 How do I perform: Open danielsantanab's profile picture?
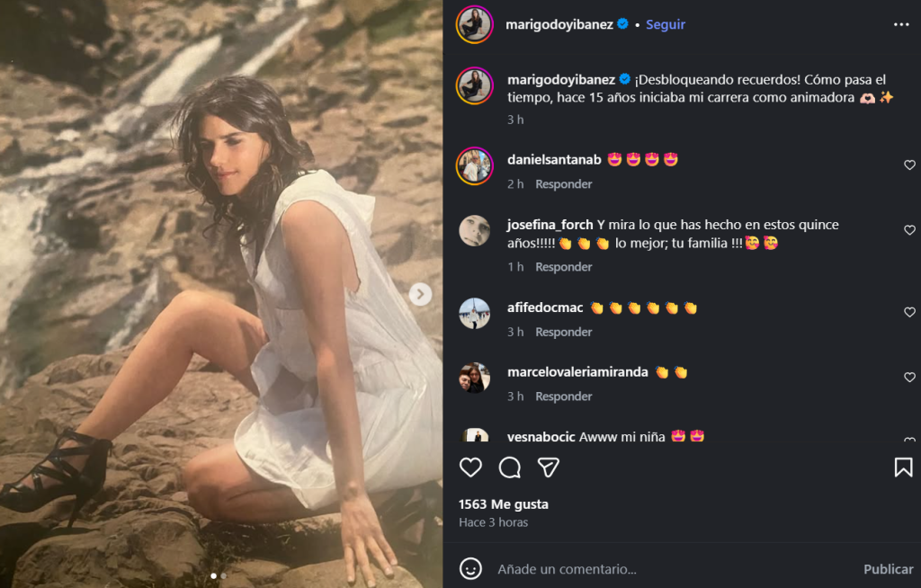[x=474, y=166]
